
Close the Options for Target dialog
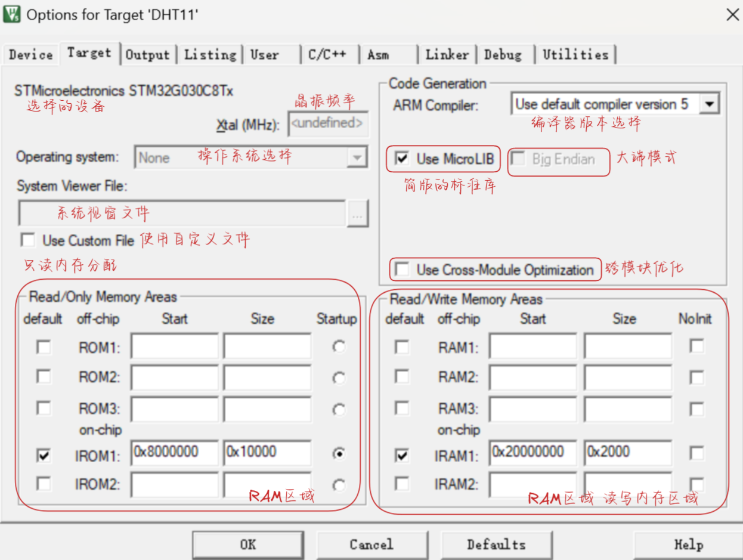click(x=733, y=15)
